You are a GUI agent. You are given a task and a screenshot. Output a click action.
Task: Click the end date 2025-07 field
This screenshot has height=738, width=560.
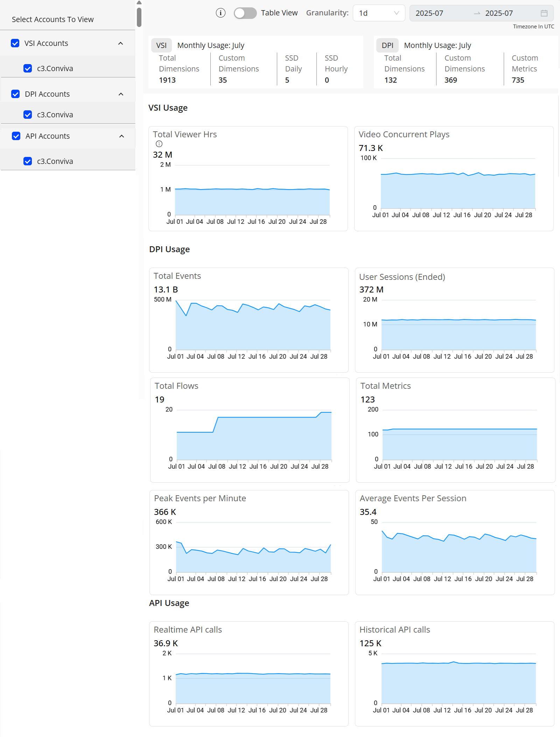click(499, 13)
